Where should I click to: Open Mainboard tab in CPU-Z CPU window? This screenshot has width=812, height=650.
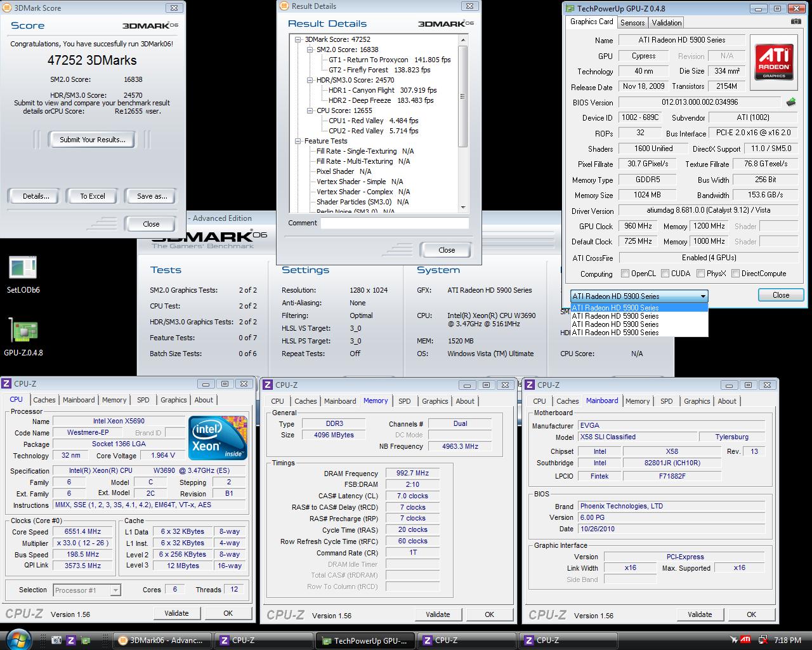(79, 400)
